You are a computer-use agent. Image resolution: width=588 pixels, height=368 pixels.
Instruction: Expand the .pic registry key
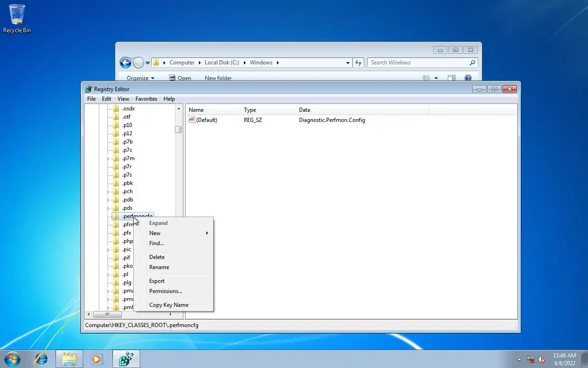(108, 250)
